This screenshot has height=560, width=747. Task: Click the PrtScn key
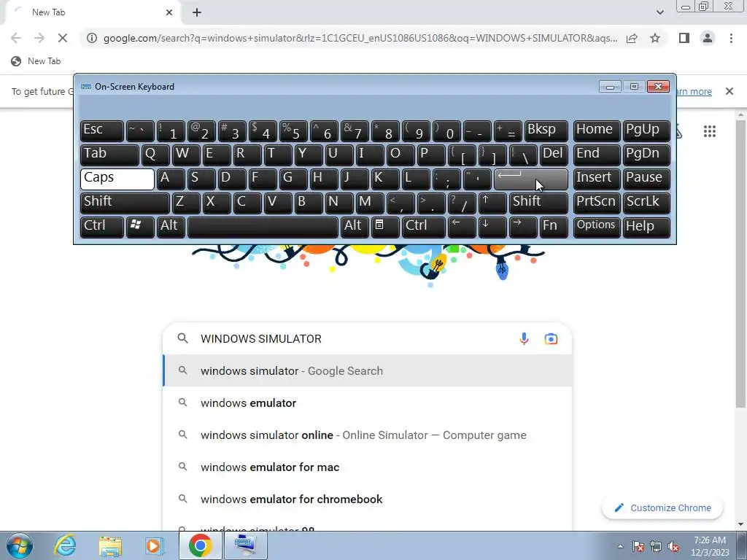click(x=597, y=203)
